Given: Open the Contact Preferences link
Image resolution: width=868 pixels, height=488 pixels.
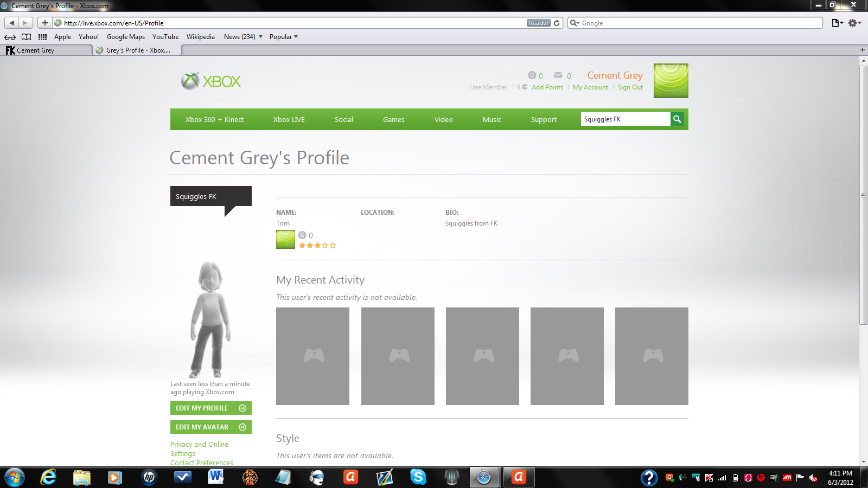Looking at the screenshot, I should coord(202,463).
